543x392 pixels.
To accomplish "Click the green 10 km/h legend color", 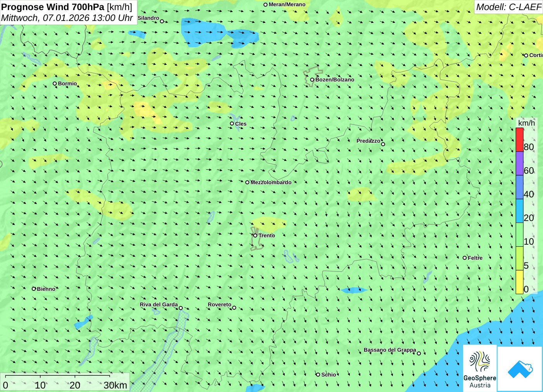I will point(519,234).
